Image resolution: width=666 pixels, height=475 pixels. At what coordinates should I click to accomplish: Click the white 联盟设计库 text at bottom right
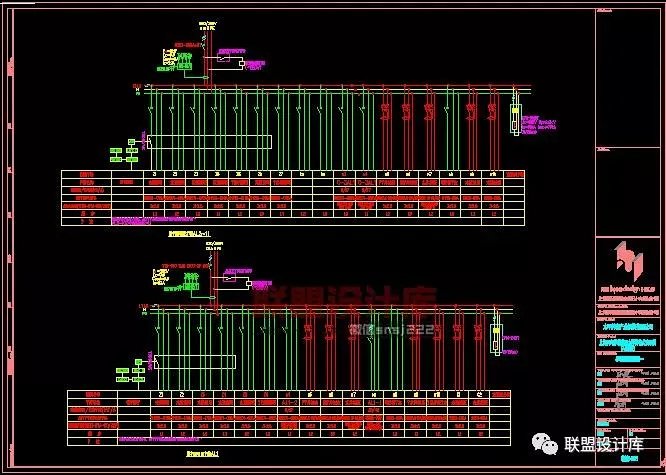[606, 444]
